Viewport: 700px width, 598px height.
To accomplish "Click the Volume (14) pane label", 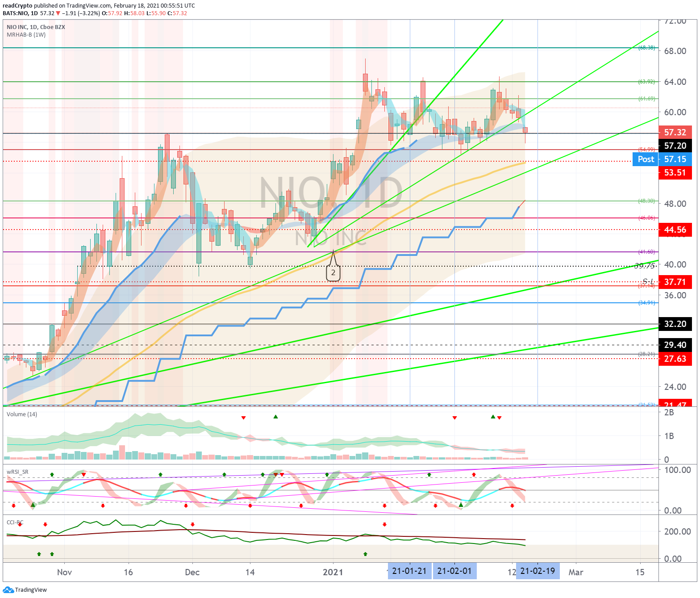I will tap(22, 414).
